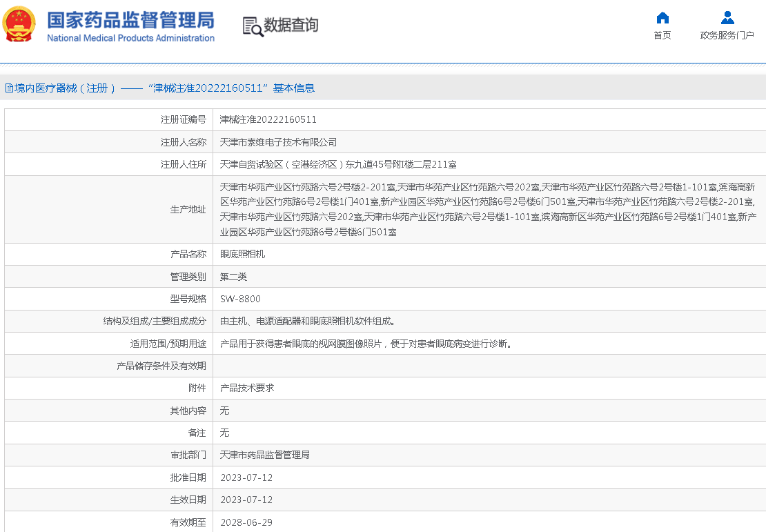Click the 首页 house icon
This screenshot has width=766, height=532.
(x=662, y=18)
